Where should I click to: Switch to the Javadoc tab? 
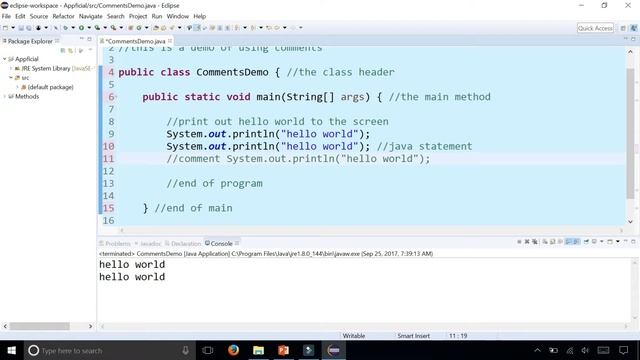coord(148,244)
